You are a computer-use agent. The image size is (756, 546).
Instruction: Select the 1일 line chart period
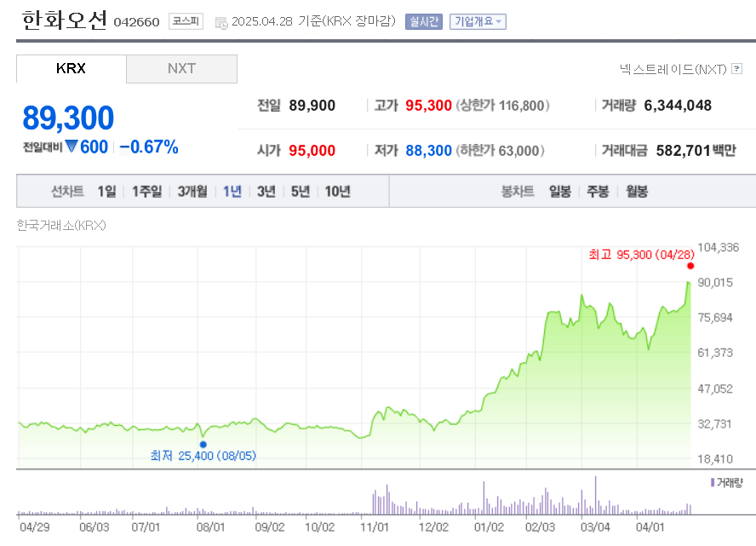pyautogui.click(x=107, y=192)
